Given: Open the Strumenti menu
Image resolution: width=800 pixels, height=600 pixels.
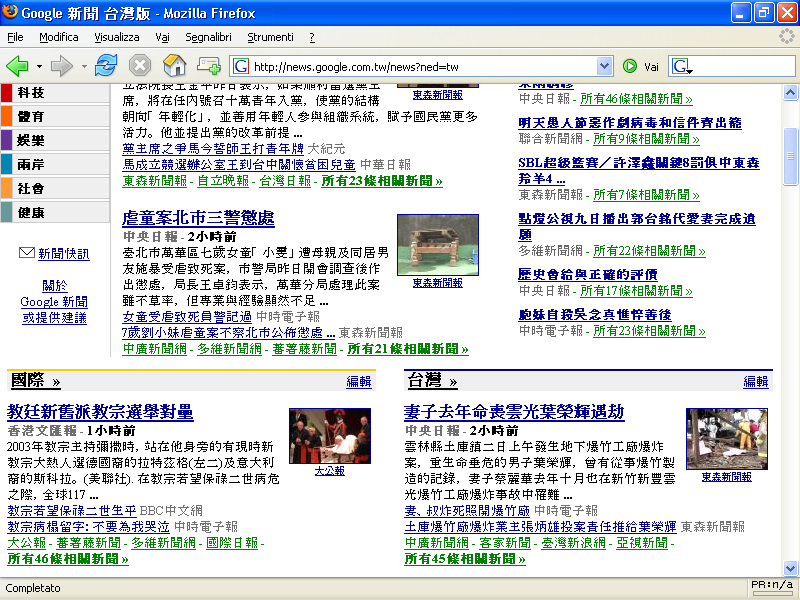Looking at the screenshot, I should [x=270, y=37].
